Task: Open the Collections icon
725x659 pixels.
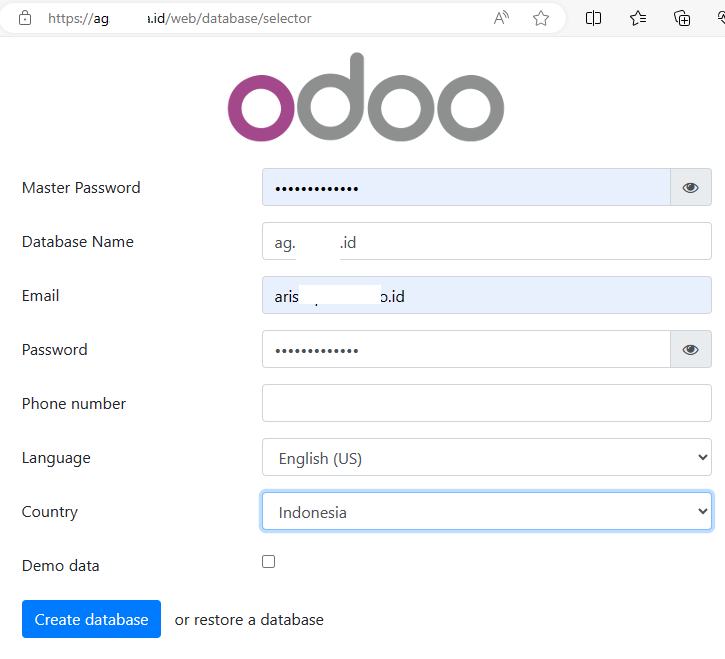Action: [x=682, y=18]
